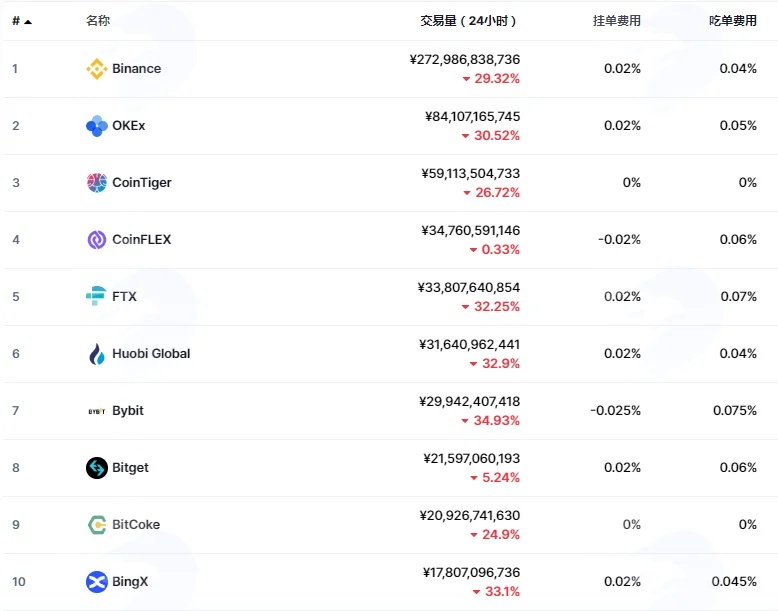Click the CoinTiger logo icon
Viewport: 778px width, 611px height.
tap(97, 183)
